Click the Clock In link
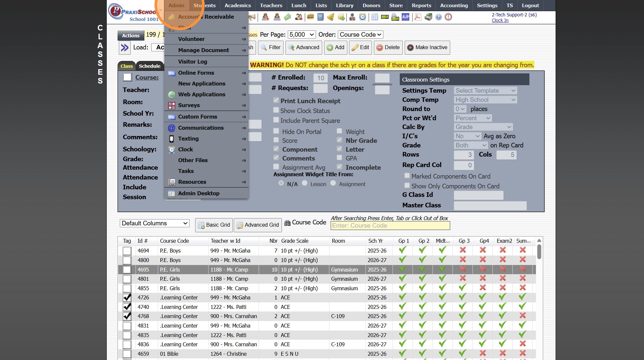The width and height of the screenshot is (644, 360). (500, 20)
